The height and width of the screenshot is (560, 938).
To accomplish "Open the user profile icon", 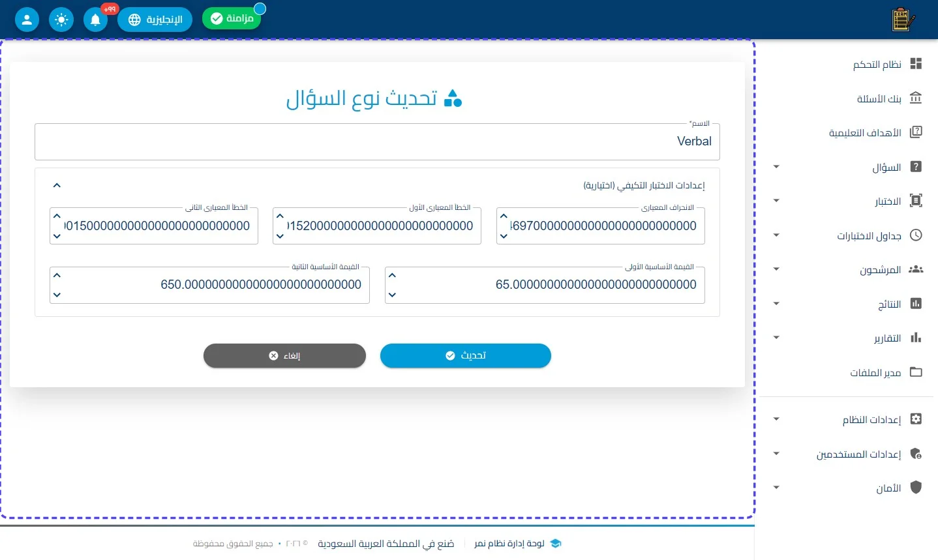I will tap(27, 20).
